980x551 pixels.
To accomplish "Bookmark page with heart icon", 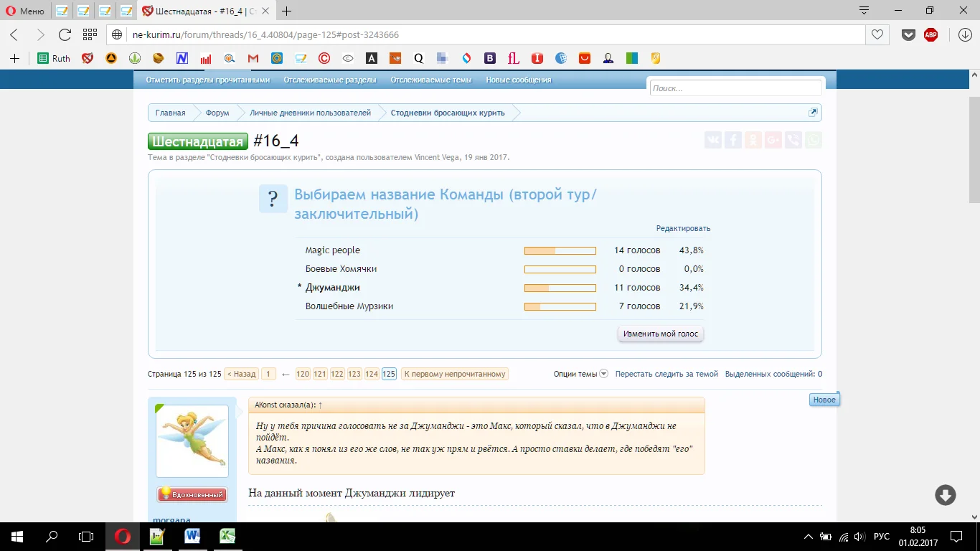I will click(877, 34).
